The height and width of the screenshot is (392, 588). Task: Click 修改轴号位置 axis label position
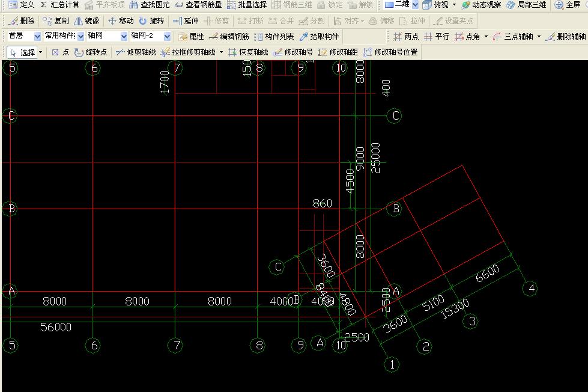click(x=390, y=52)
